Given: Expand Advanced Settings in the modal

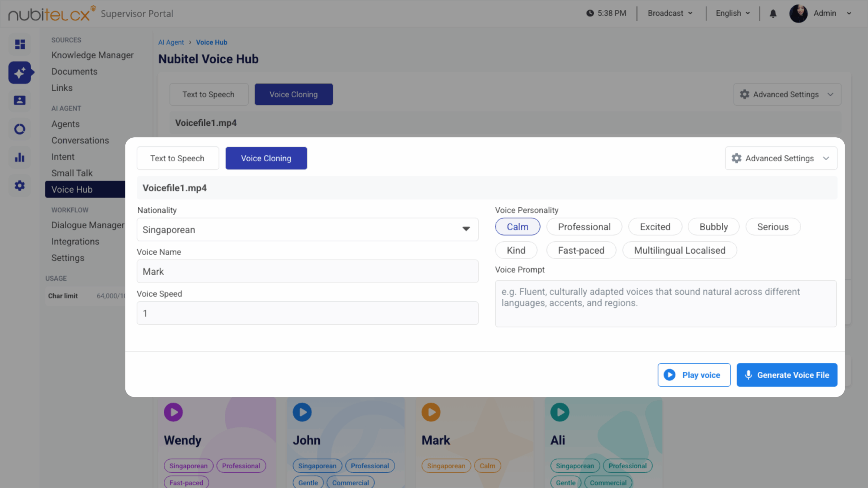Looking at the screenshot, I should click(781, 158).
